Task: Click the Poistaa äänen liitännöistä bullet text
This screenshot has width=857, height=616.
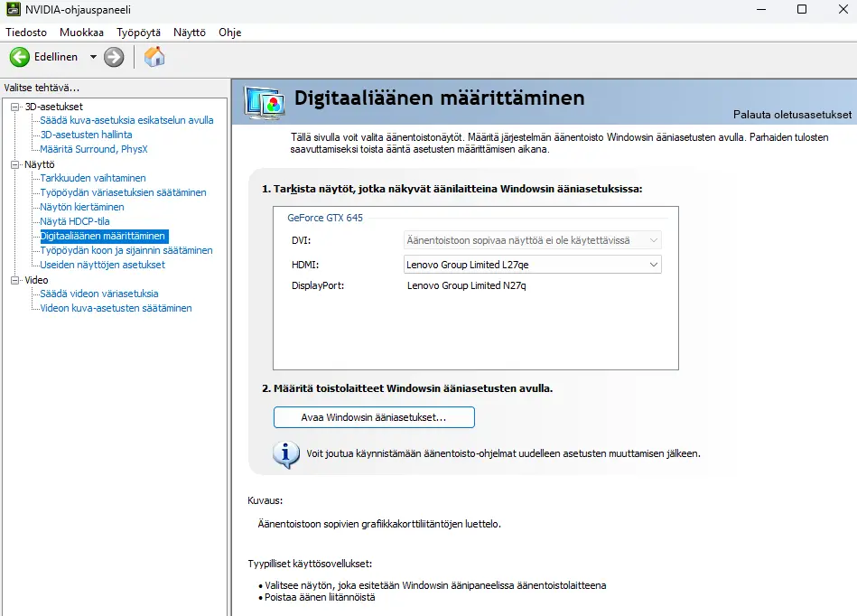Action: pos(320,597)
